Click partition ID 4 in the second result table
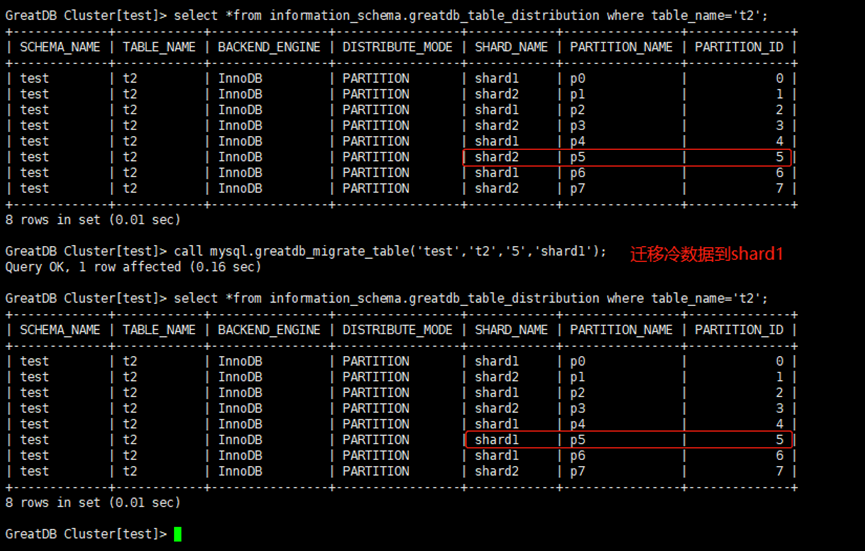The height and width of the screenshot is (551, 865). (x=779, y=424)
